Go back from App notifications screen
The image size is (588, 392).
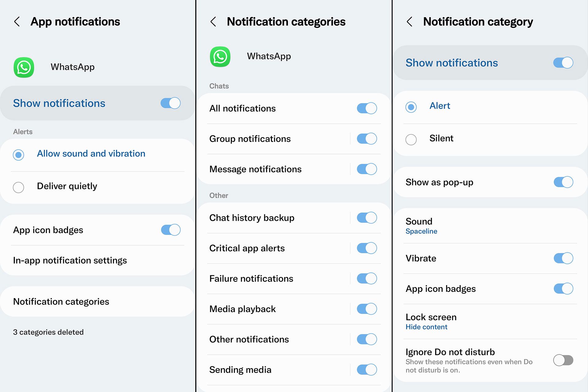tap(17, 22)
